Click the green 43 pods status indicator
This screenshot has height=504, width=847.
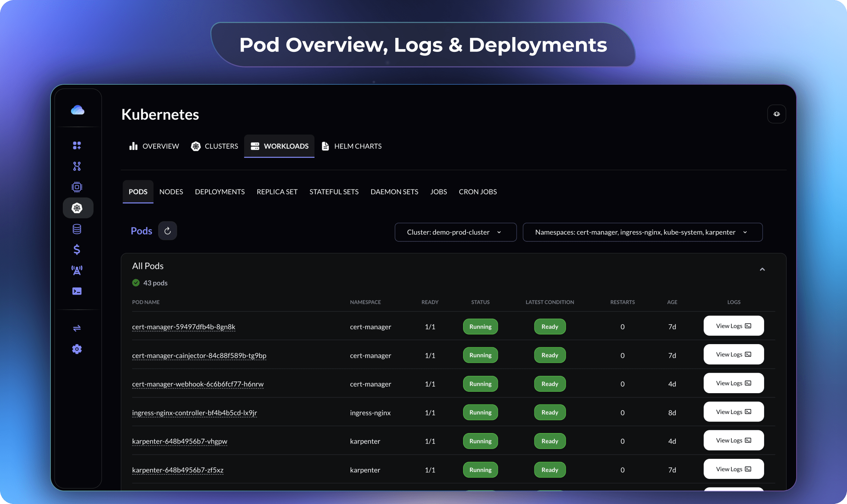150,283
